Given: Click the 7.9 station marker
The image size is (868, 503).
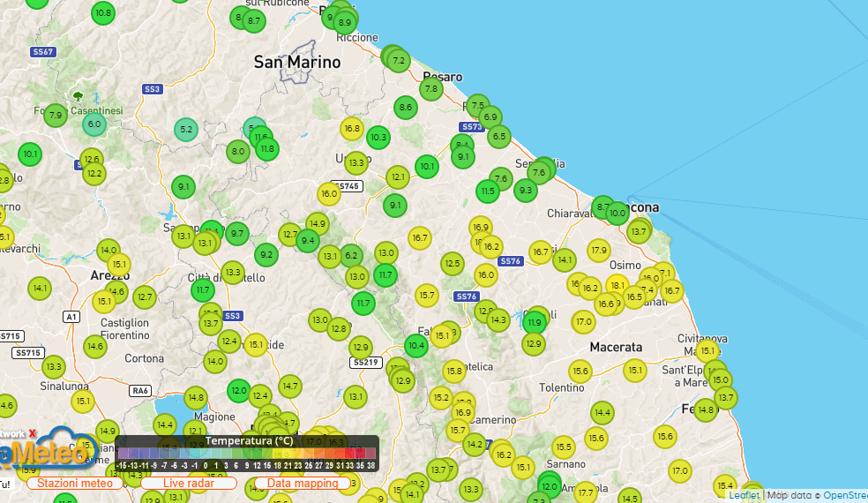Looking at the screenshot, I should point(56,116).
